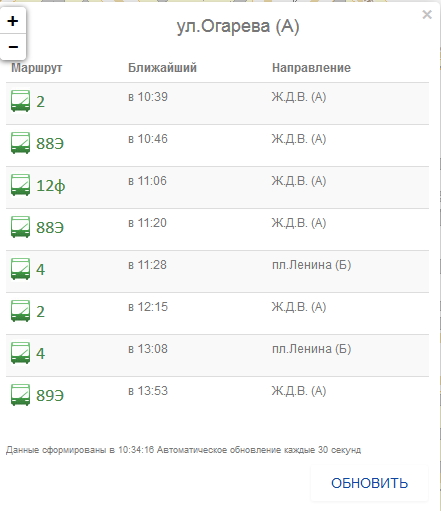Viewport: 441px width, 511px height.
Task: Click the bus icon for route 4 at 11:28
Action: (20, 269)
